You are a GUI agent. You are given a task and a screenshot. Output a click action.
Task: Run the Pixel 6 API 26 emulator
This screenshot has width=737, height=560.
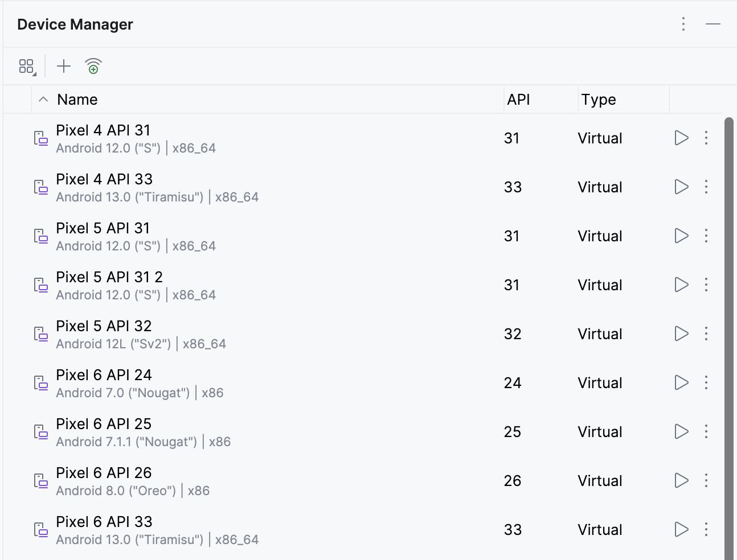681,480
